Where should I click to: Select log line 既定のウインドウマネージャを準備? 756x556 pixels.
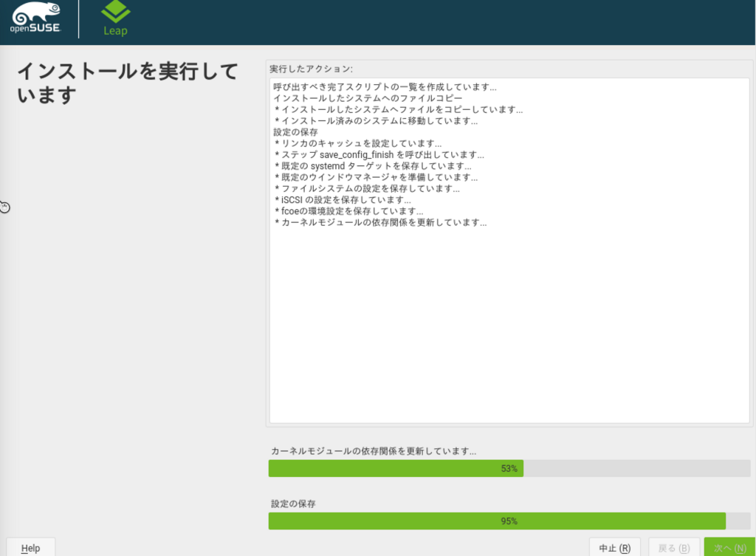coord(376,177)
